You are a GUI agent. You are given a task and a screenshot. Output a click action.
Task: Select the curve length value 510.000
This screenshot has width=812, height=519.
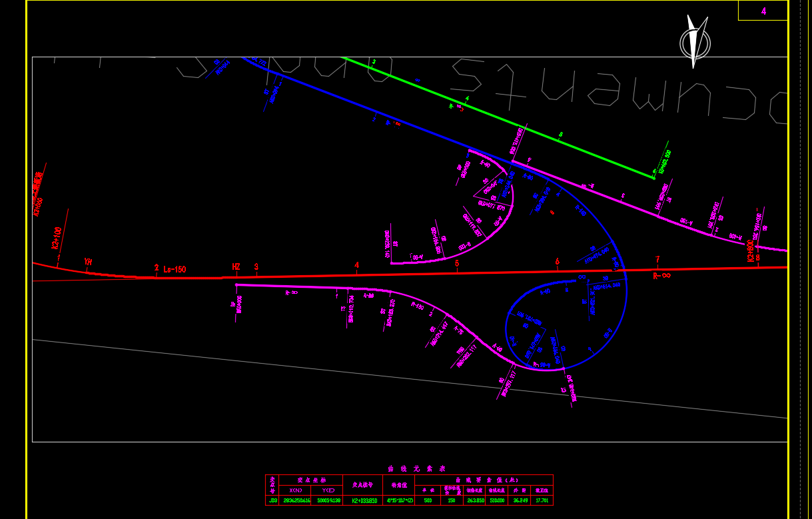(x=497, y=500)
